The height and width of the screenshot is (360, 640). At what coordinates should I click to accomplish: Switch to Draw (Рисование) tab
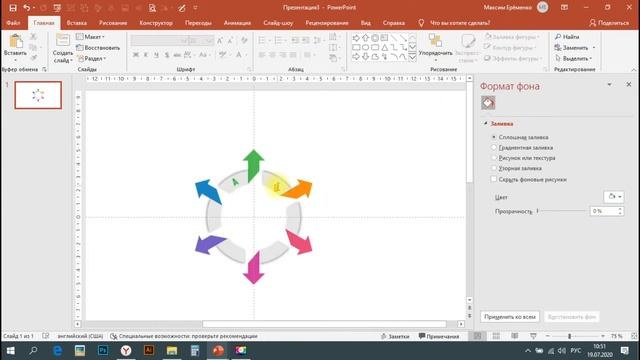click(x=113, y=23)
